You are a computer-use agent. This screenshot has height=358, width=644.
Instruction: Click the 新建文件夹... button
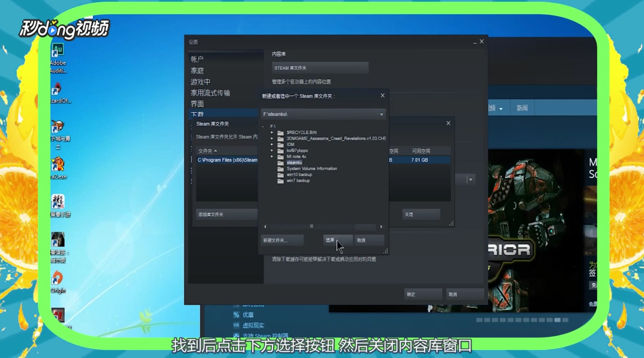point(281,240)
